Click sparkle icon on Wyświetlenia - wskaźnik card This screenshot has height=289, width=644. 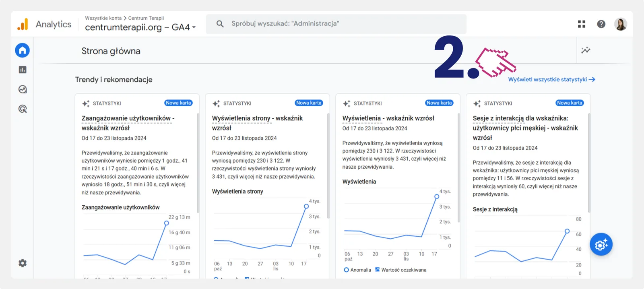(347, 103)
